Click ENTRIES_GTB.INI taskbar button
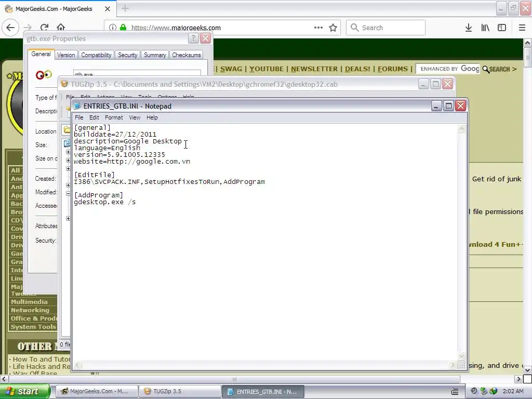The width and height of the screenshot is (532, 399). [263, 391]
